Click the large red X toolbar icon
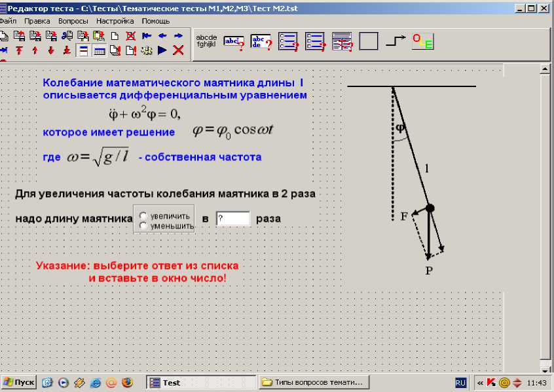Viewport: 554px width, 392px height. tap(178, 50)
